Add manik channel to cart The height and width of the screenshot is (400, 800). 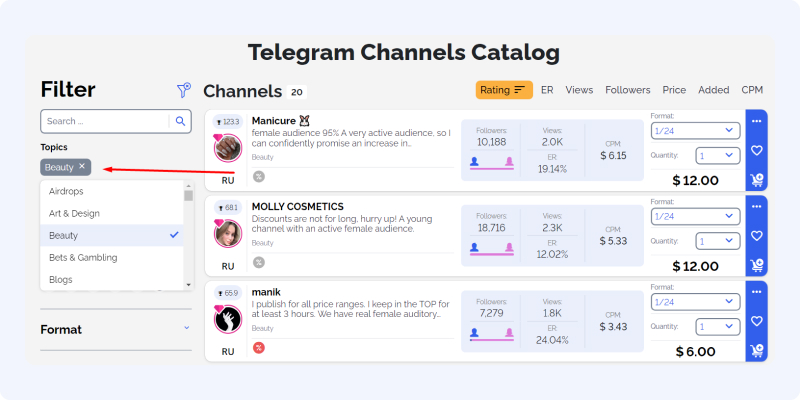point(756,351)
